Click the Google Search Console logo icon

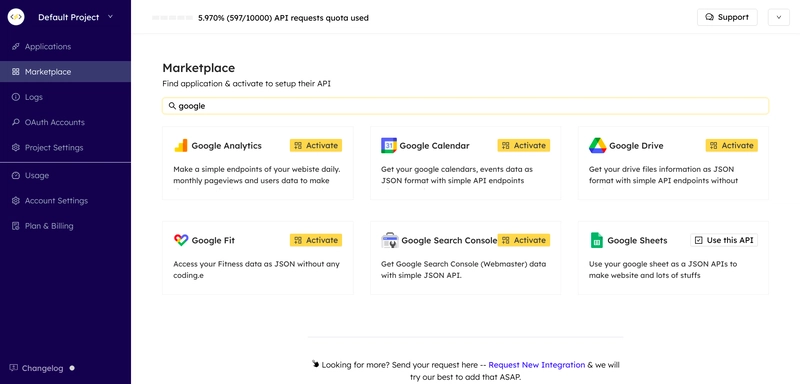tap(390, 240)
